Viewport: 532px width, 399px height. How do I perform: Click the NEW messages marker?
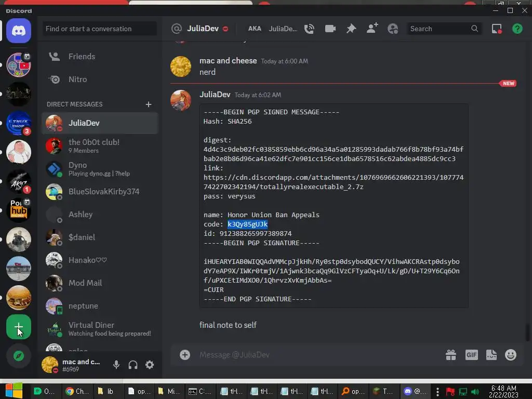508,84
